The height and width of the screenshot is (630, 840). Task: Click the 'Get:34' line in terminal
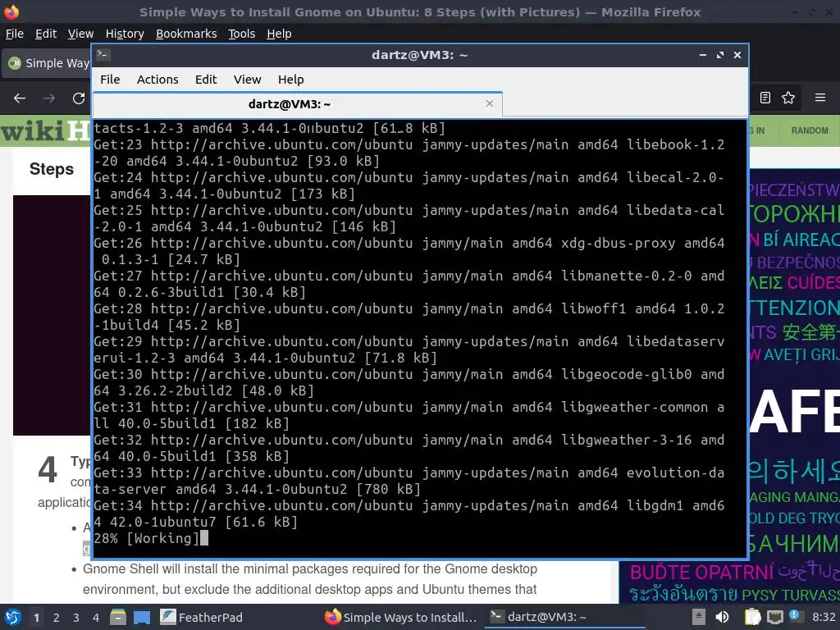click(x=409, y=514)
